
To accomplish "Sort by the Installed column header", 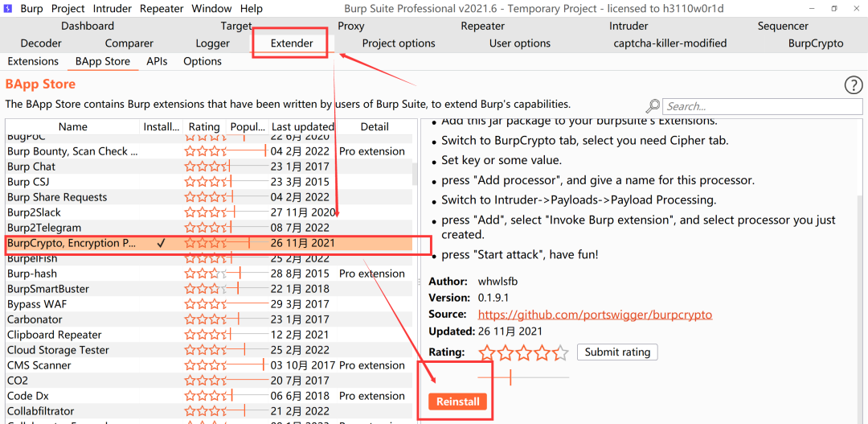I will pos(161,127).
